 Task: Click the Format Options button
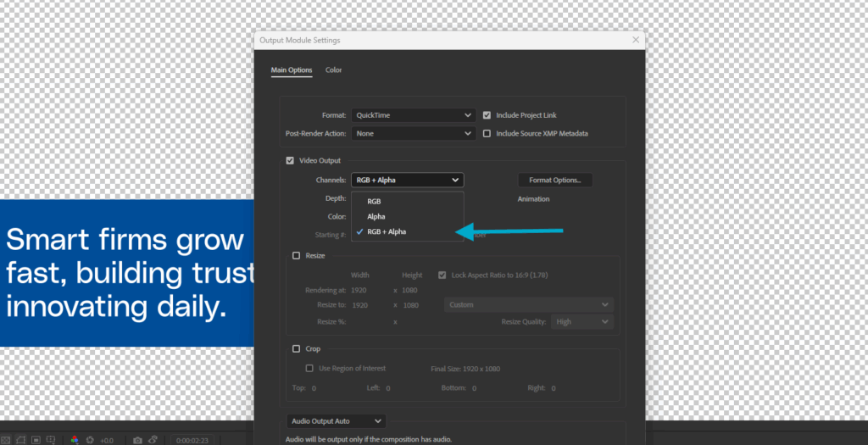tap(555, 180)
